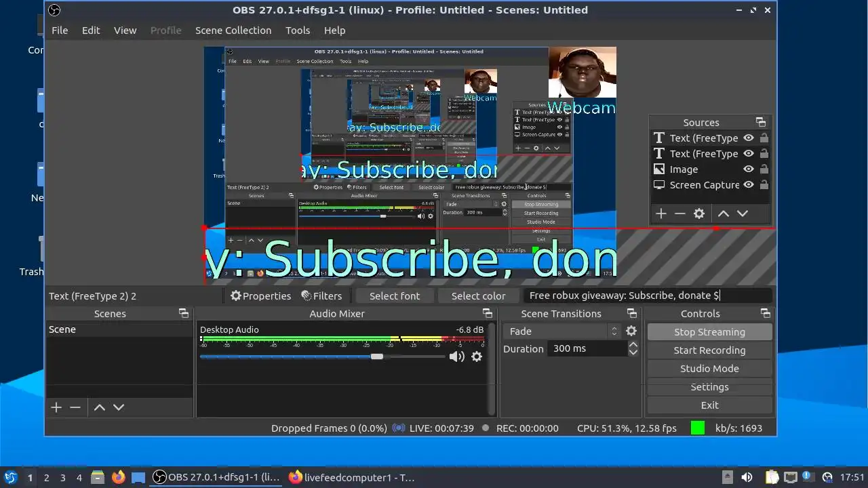Enable Studio Mode

click(709, 369)
